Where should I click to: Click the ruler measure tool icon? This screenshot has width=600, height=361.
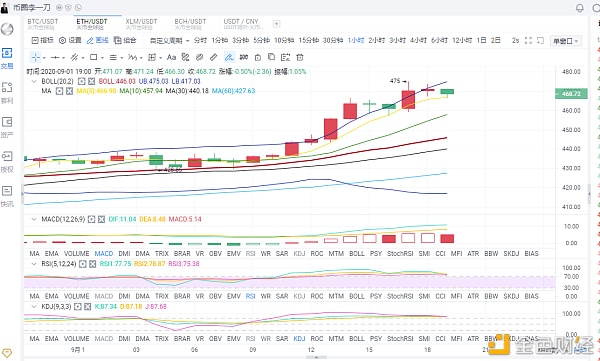214,57
